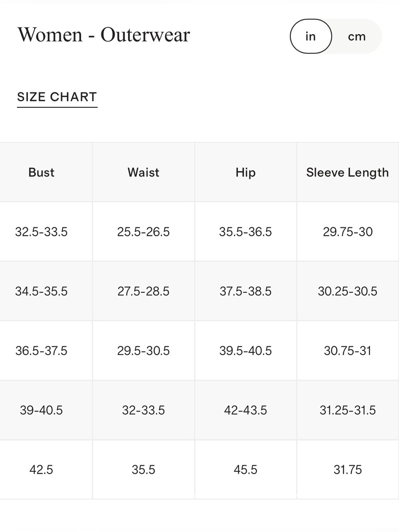Click the Bust column header
Viewport: 399px width, 532px height.
pyautogui.click(x=41, y=172)
